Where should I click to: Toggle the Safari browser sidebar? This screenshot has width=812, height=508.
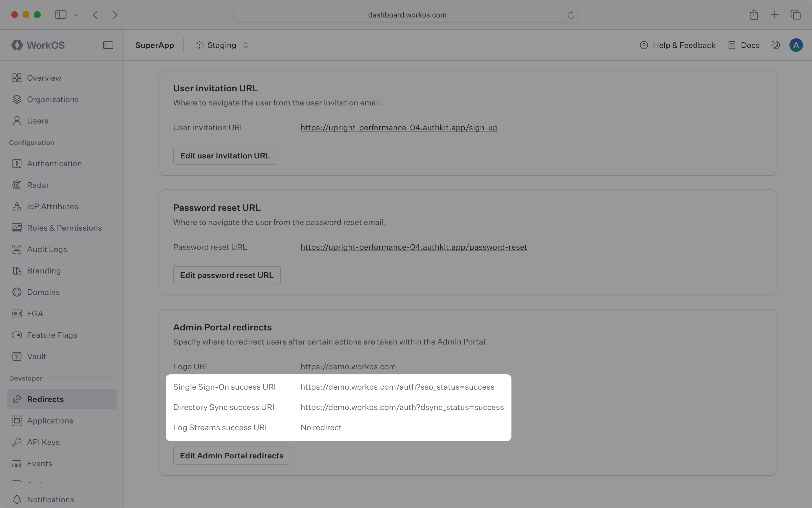61,15
